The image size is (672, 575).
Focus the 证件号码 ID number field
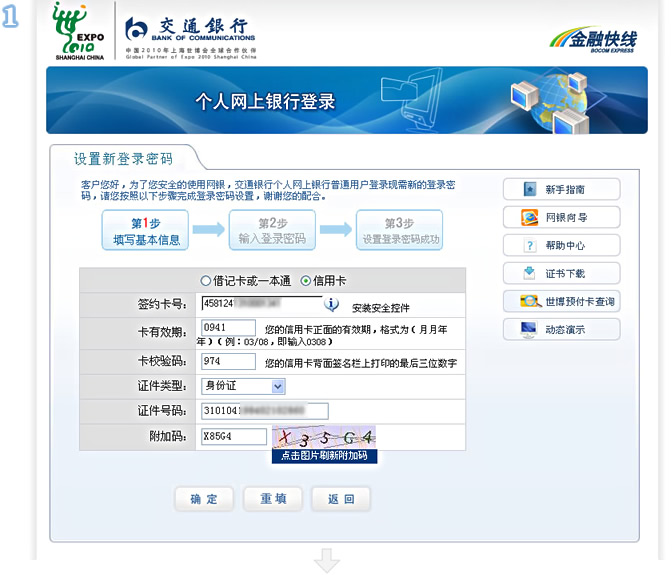265,411
